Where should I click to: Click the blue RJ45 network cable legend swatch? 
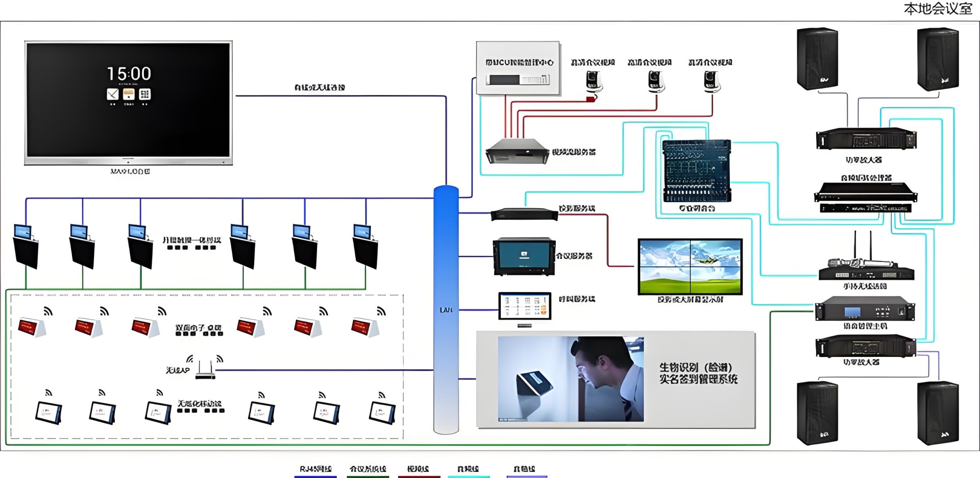(x=315, y=476)
